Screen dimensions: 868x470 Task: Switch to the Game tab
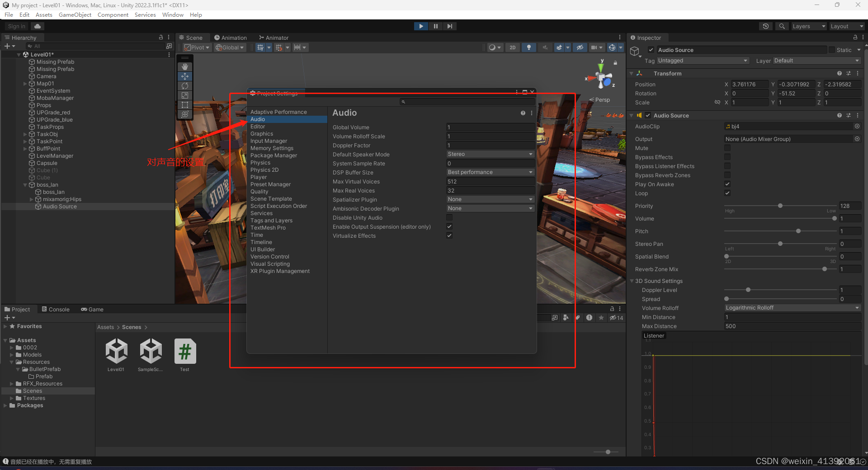pos(92,310)
